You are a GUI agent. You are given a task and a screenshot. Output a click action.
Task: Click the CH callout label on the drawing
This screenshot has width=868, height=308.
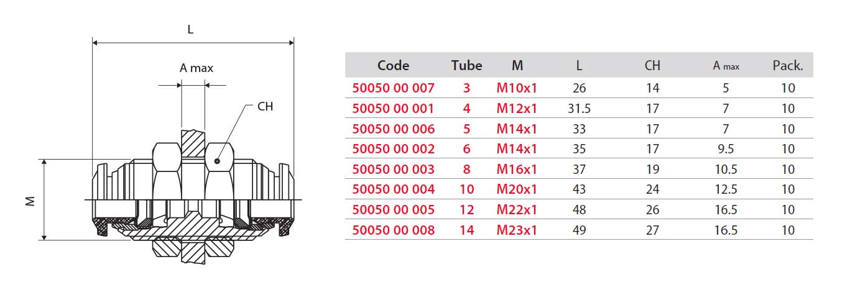[265, 106]
